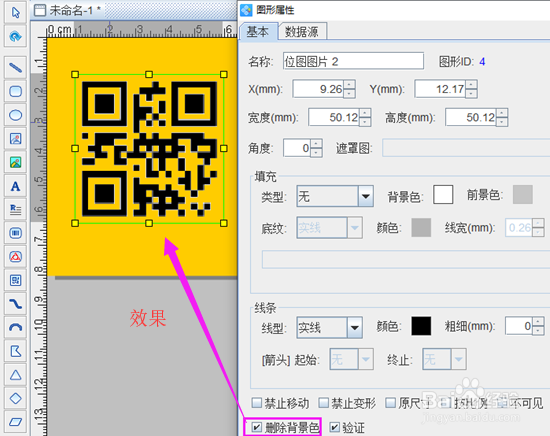550x436 pixels.
Task: Enable the 禁止变形 checkbox
Action: [x=323, y=403]
